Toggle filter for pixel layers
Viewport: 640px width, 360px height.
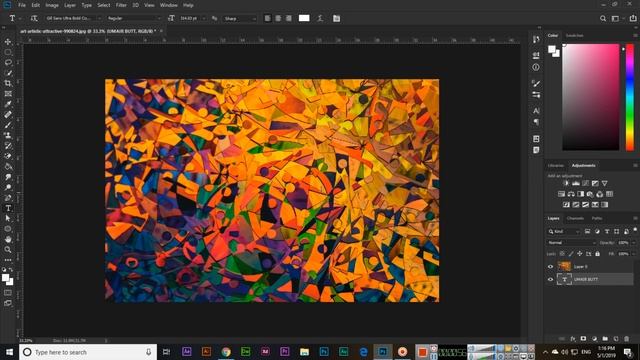(x=587, y=231)
